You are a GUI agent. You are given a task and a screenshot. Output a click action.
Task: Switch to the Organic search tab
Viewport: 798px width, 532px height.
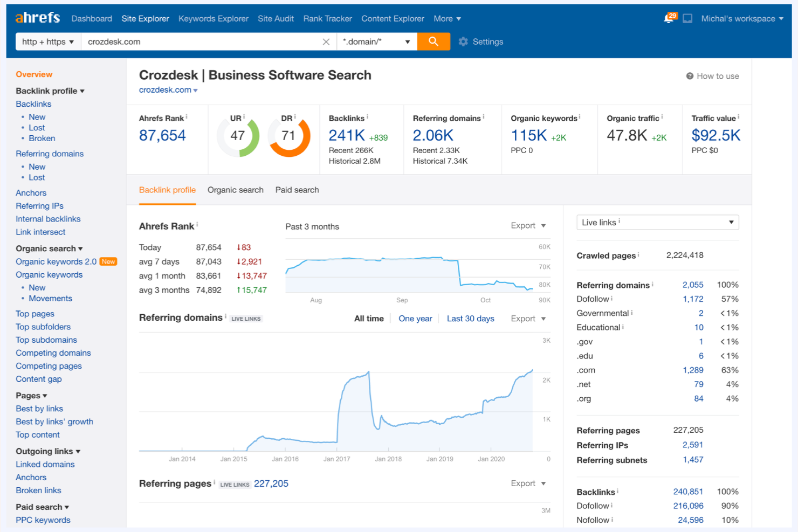tap(235, 190)
